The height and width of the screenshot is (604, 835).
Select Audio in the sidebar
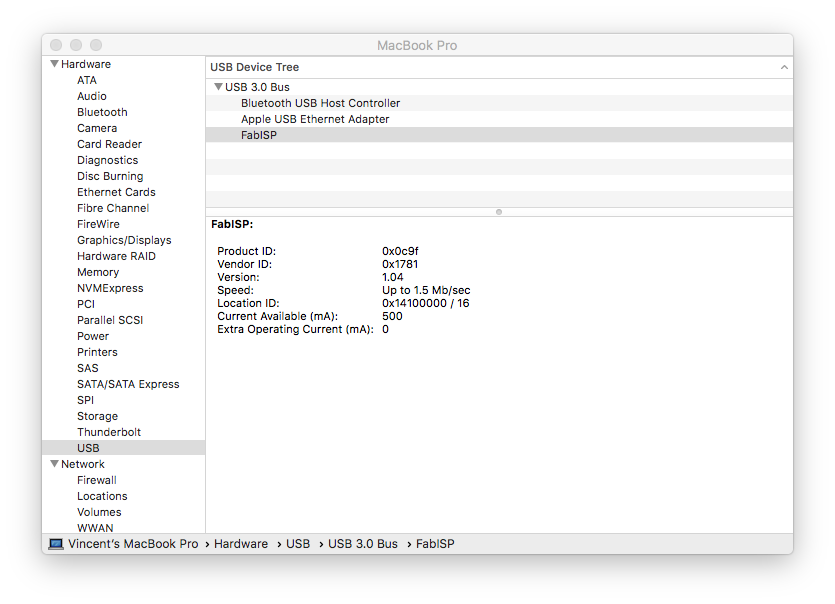coord(92,96)
